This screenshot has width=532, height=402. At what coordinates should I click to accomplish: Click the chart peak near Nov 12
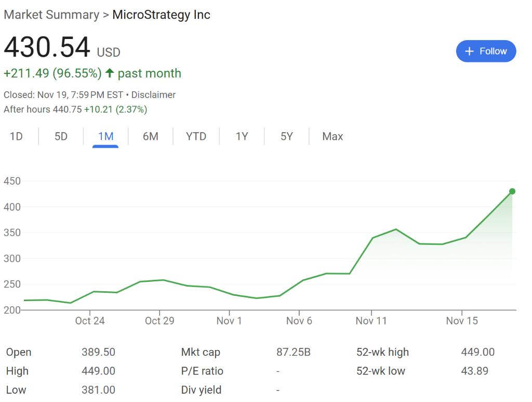point(396,229)
